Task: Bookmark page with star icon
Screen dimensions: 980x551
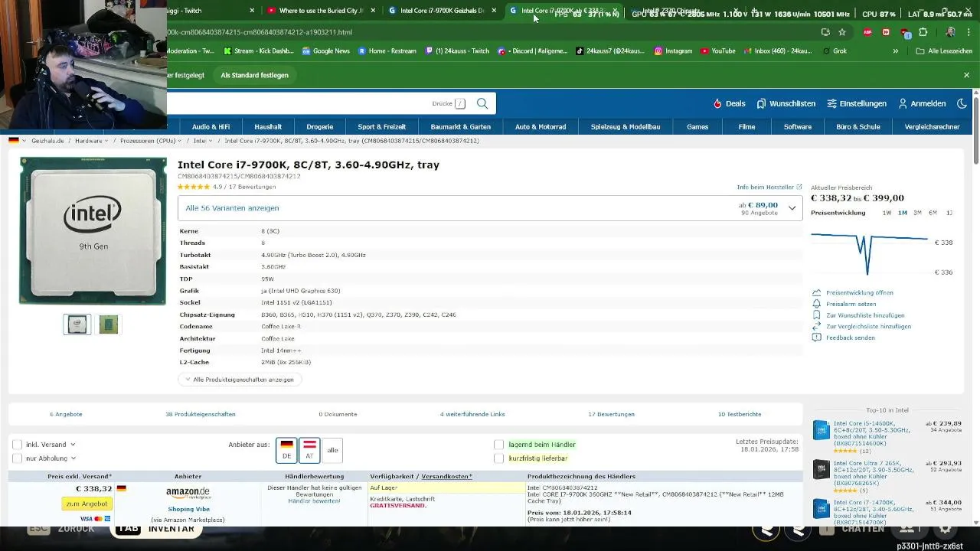Action: [x=842, y=32]
